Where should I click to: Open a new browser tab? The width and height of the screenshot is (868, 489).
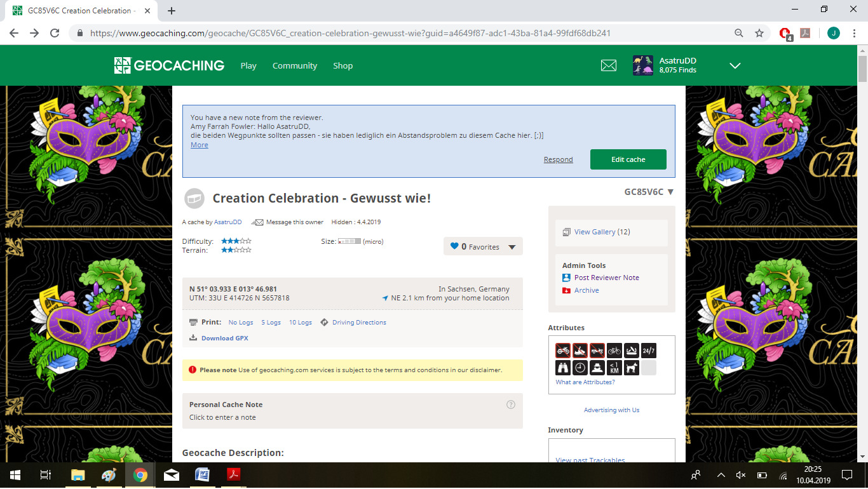point(172,11)
